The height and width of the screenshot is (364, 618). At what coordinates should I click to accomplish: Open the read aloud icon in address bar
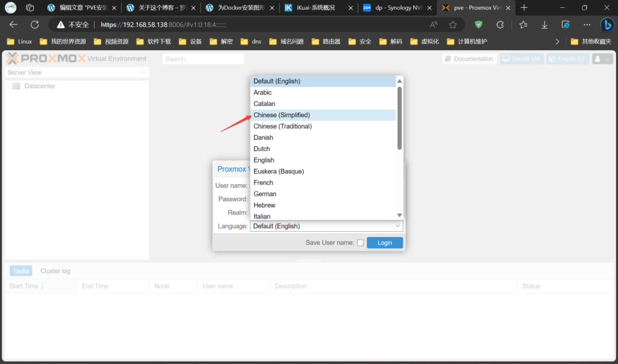pos(434,25)
